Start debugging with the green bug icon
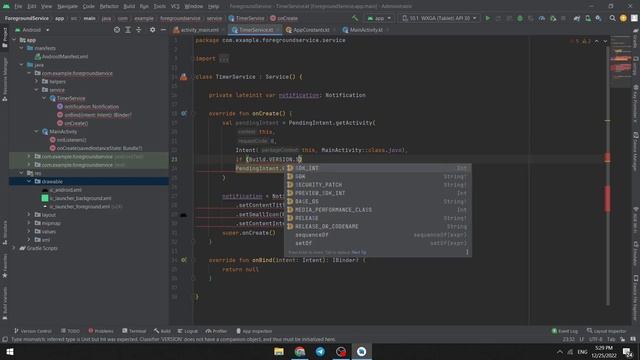Viewport: 640px width, 360px height. (520, 18)
